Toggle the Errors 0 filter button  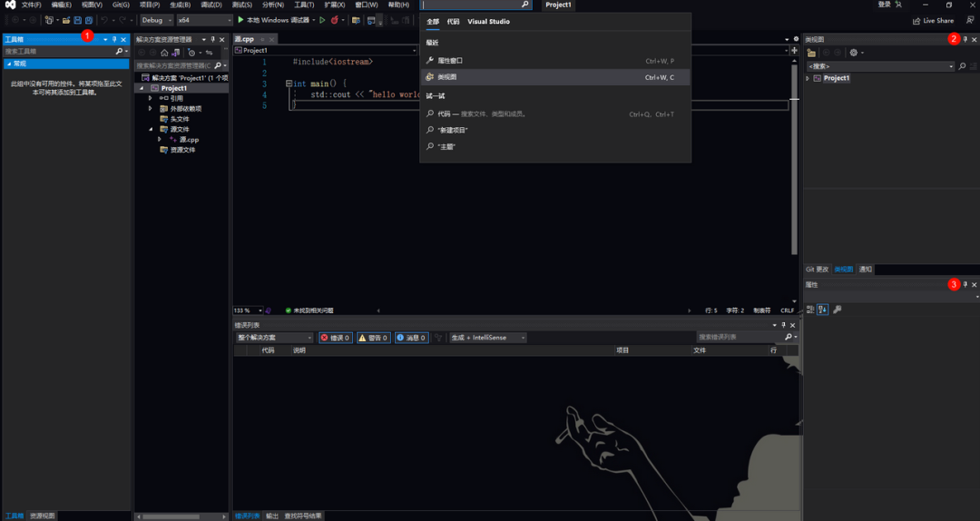[x=336, y=337]
